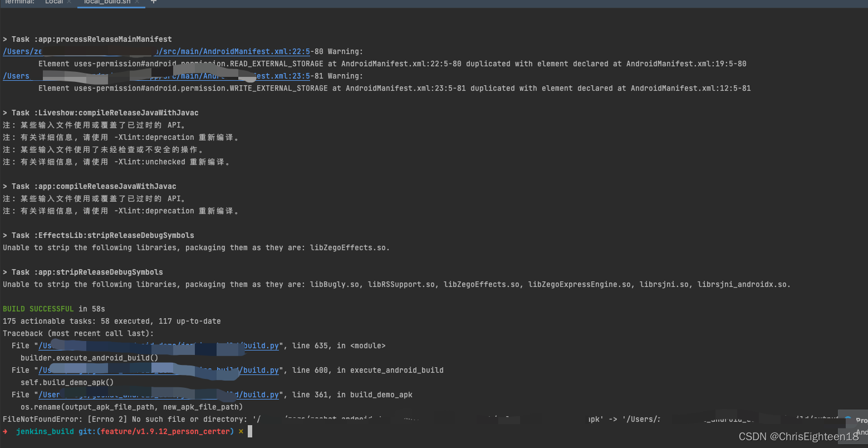Click the 'jenkins_build' directory in the prompt

(45, 431)
